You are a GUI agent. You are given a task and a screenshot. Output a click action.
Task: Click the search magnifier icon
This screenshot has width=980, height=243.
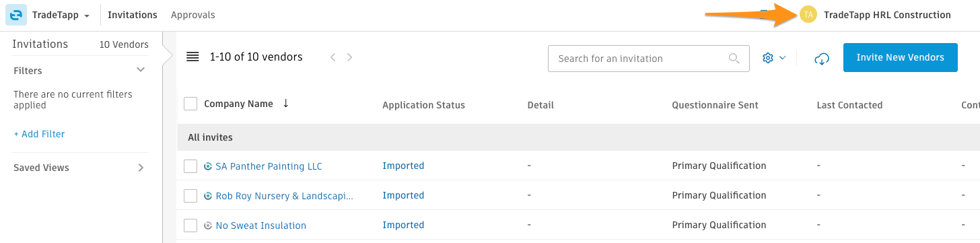click(x=734, y=59)
